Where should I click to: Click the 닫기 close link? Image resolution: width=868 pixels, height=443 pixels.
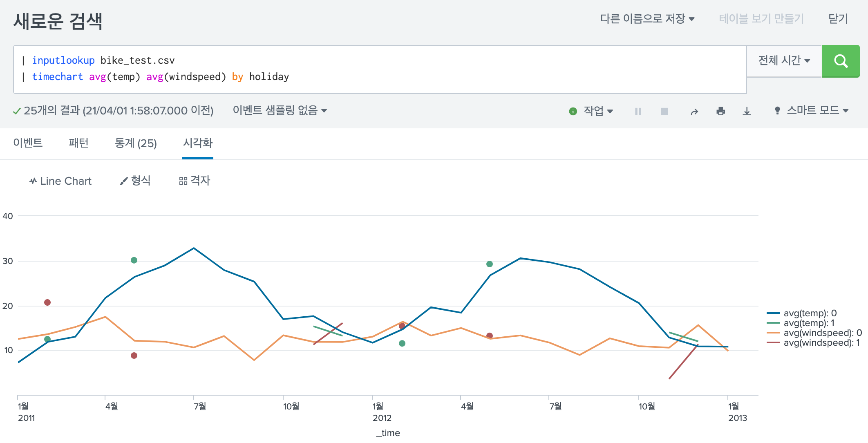(838, 18)
